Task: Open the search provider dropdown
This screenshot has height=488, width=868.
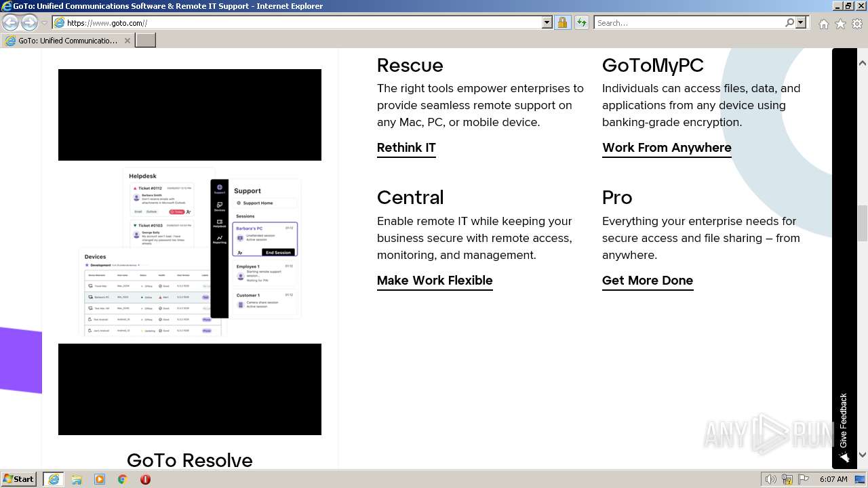Action: point(801,22)
